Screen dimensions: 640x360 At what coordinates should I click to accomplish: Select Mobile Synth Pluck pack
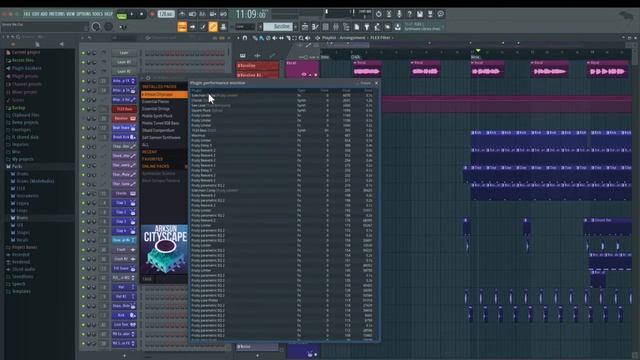(164, 116)
